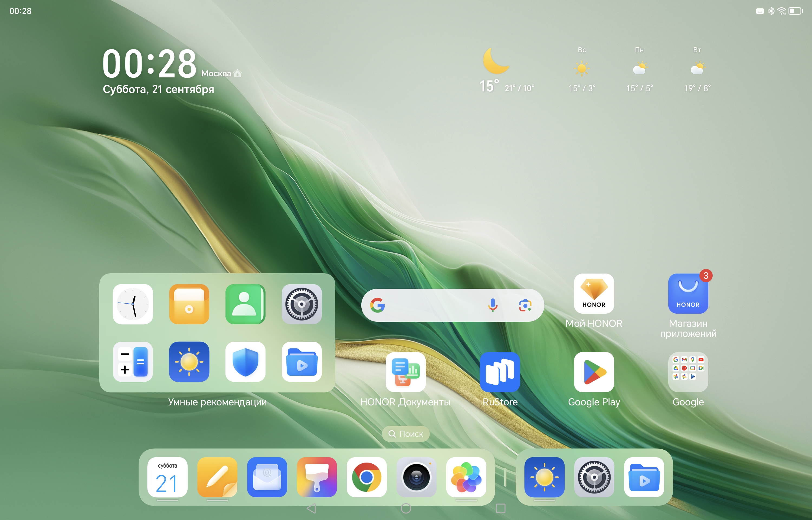Open Themes paintbrush app in dock
This screenshot has height=520, width=812.
coord(317,477)
